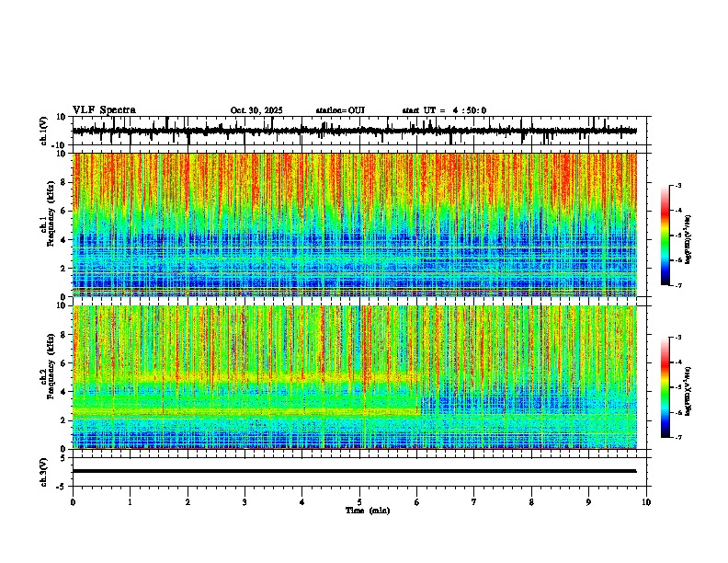728x563 pixels.
Task: Click time axis tick label '7'
Action: (474, 502)
